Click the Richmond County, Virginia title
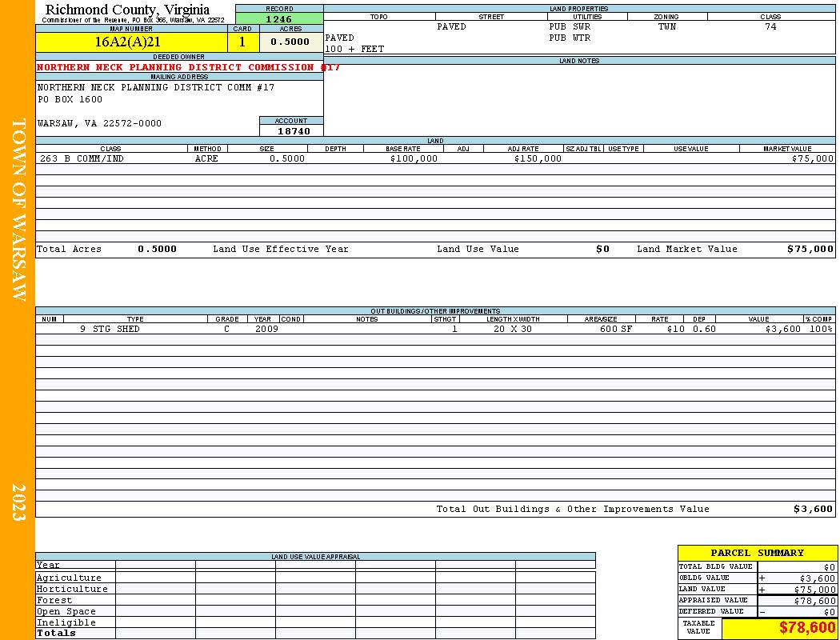840x640 pixels. point(127,10)
